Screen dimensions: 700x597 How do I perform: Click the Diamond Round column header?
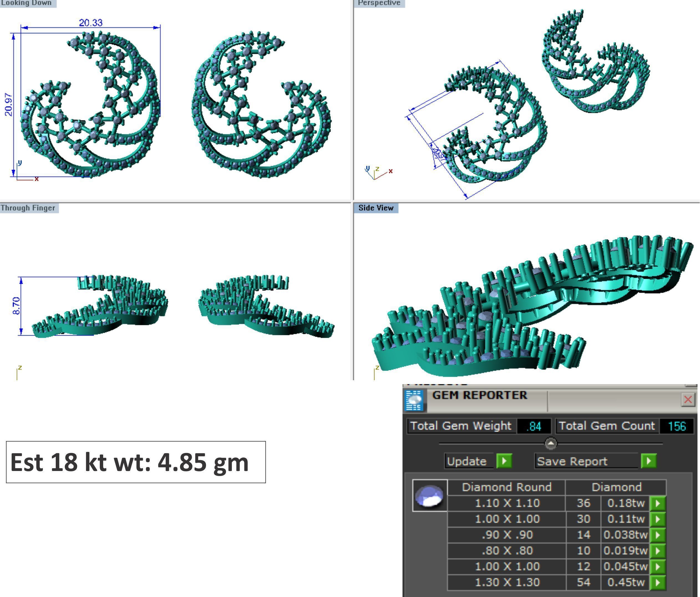click(506, 487)
